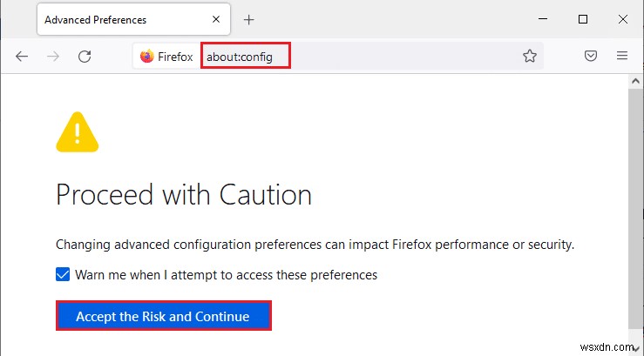This screenshot has height=356, width=644.
Task: Open a new tab with plus button
Action: [x=248, y=19]
